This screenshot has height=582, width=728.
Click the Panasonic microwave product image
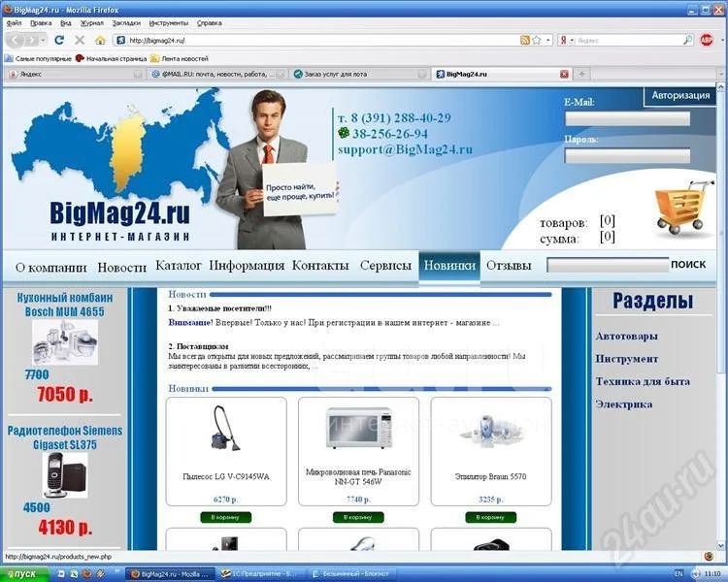[x=358, y=428]
